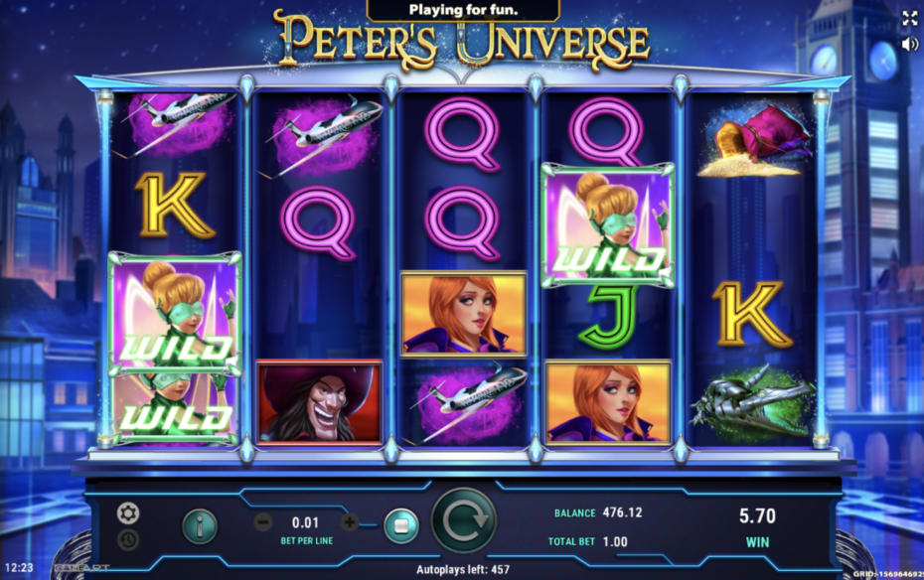Open the game history clock icon
Image resolution: width=924 pixels, height=580 pixels.
coord(128,540)
